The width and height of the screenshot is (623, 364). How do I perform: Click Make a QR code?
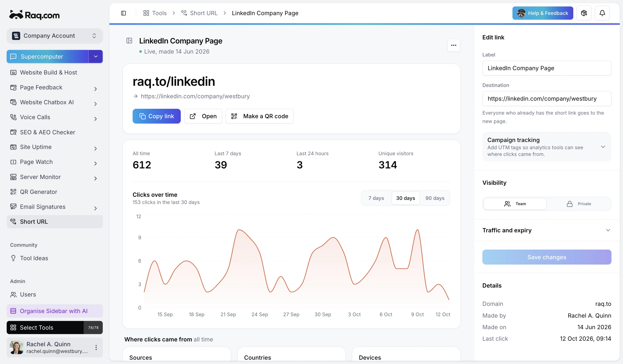(x=259, y=116)
